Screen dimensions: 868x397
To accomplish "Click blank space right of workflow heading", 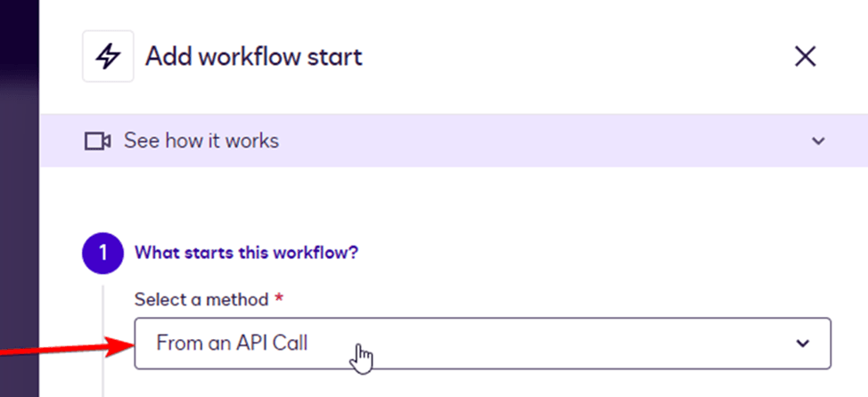I will pos(579,253).
